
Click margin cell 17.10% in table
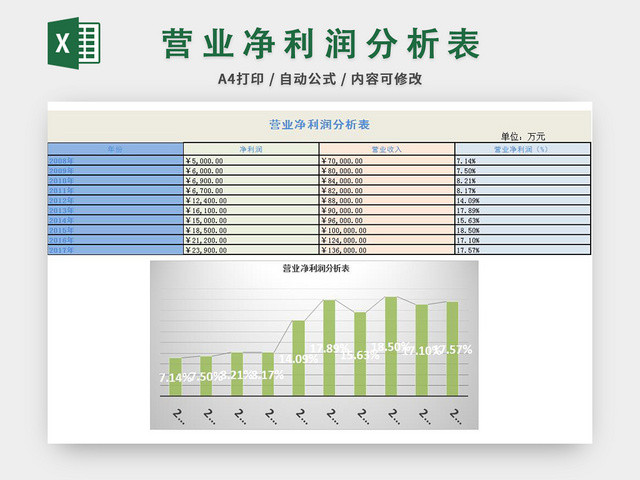coord(522,240)
